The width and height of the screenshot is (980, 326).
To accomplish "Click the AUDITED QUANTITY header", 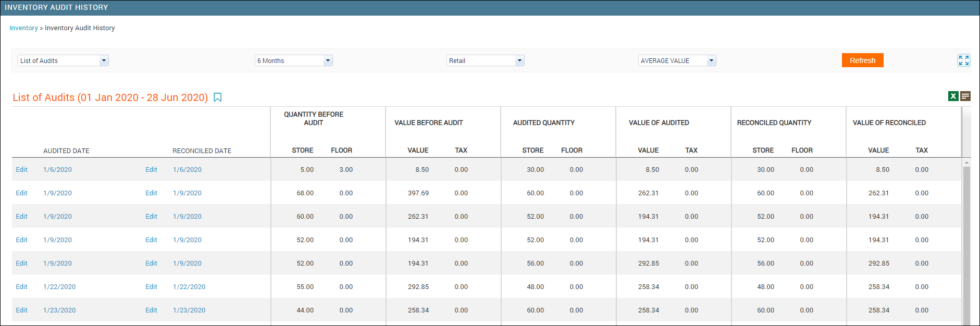I will tap(544, 122).
